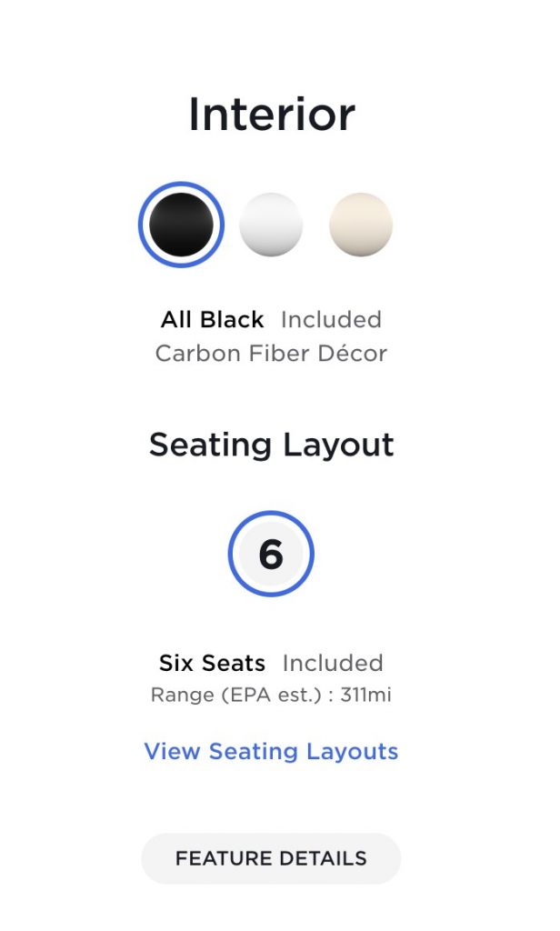Open the View Seating Layouts link
The image size is (560, 931).
[271, 751]
